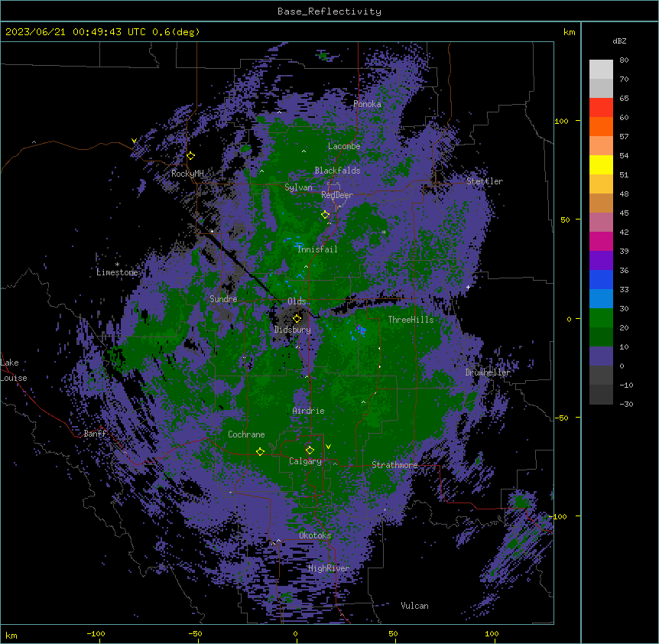659x644 pixels.
Task: Click the Cochrane label
Action: tap(246, 434)
